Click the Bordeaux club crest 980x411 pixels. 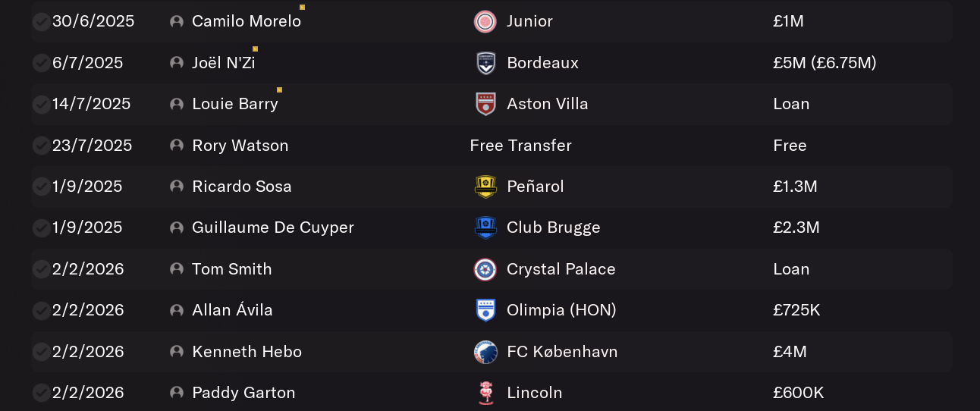pos(485,63)
